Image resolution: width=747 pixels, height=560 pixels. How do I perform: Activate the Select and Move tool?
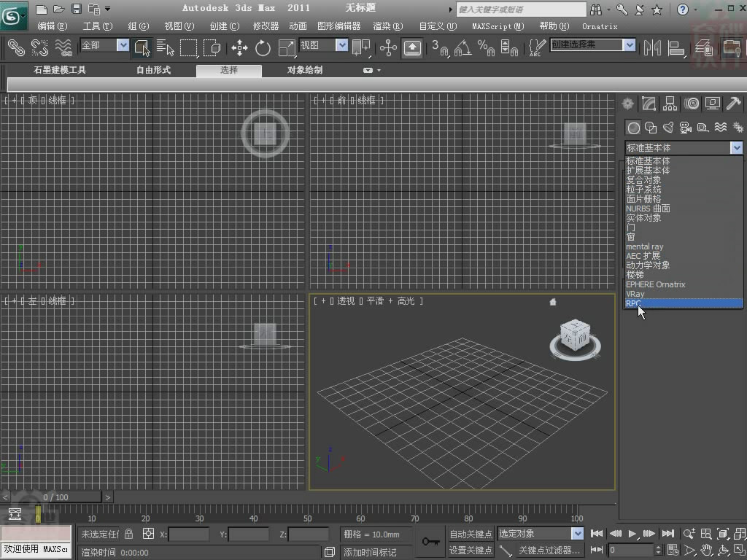[x=239, y=47]
